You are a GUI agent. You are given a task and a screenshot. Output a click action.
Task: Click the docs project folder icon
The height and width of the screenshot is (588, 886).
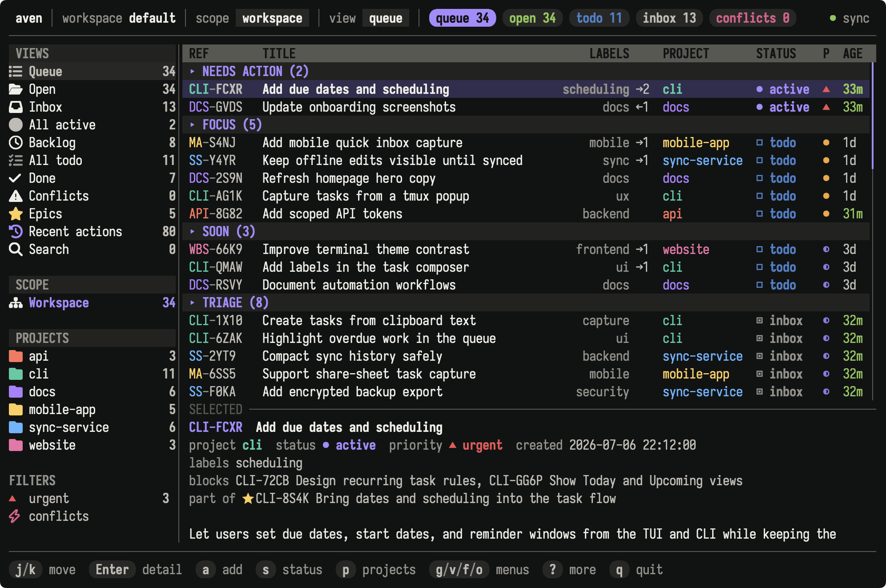click(x=16, y=391)
